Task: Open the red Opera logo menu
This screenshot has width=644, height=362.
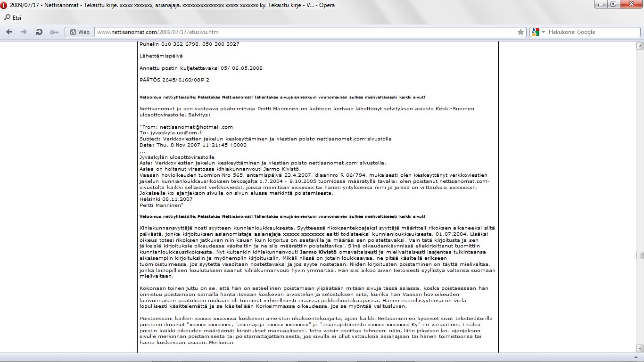Action: [x=4, y=5]
